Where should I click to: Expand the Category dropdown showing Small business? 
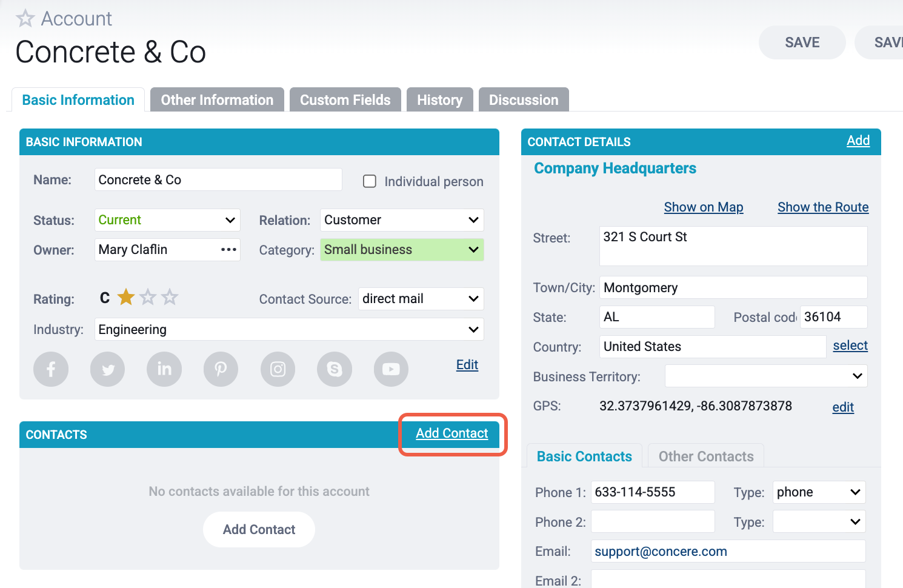pyautogui.click(x=401, y=250)
